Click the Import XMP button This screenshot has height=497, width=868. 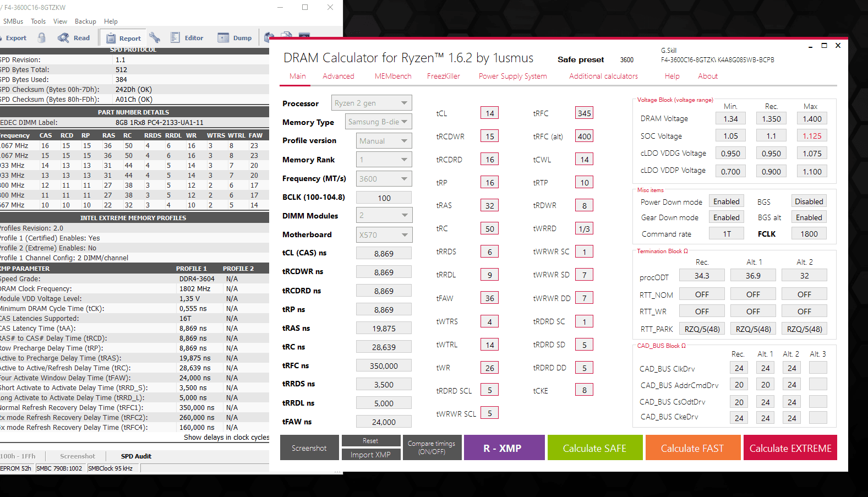(x=371, y=455)
